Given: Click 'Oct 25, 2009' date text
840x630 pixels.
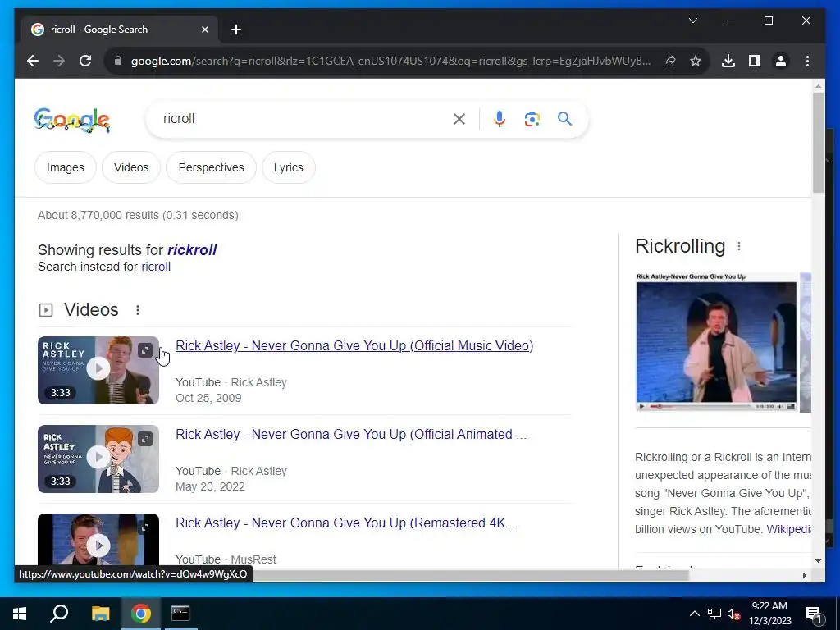Looking at the screenshot, I should (x=208, y=398).
